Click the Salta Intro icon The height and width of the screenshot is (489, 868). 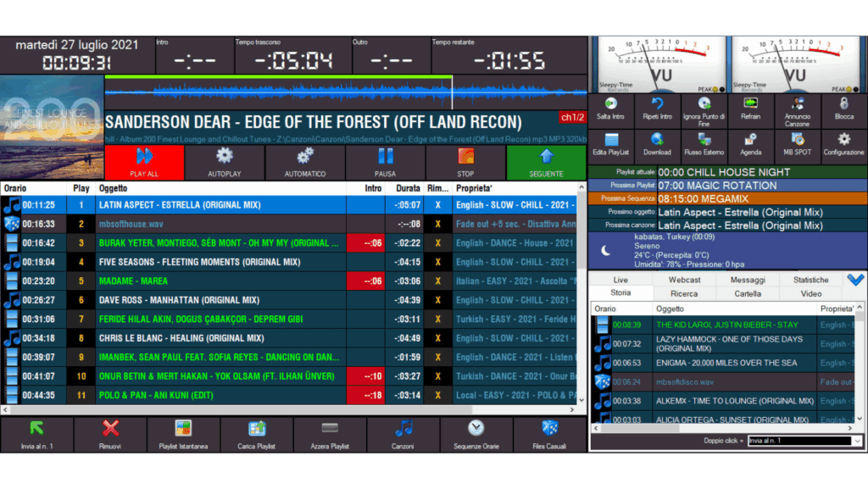pos(610,103)
